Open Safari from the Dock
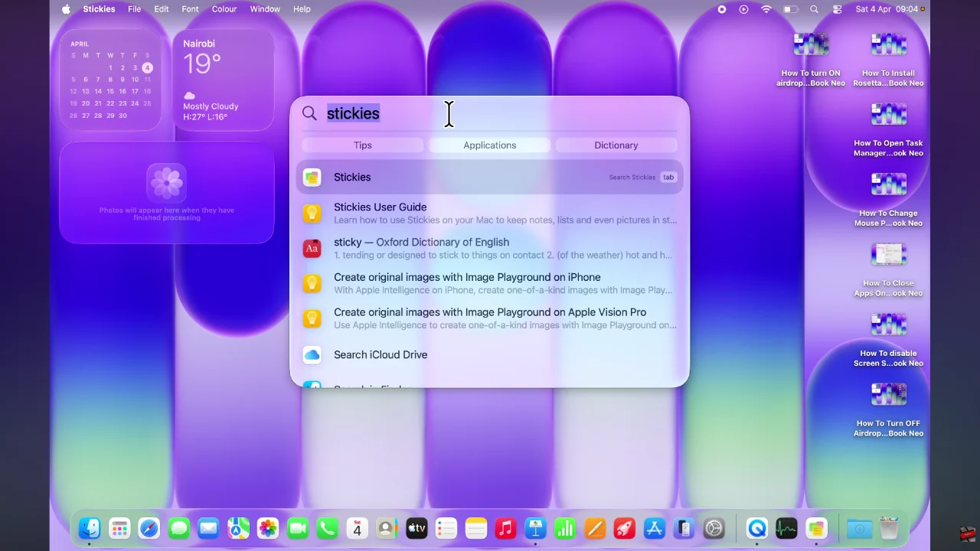 coord(149,528)
